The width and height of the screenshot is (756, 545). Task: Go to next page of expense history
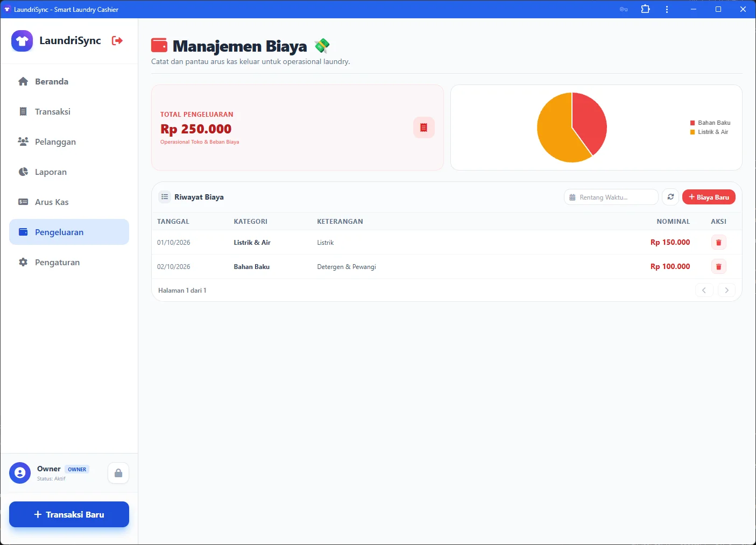726,290
